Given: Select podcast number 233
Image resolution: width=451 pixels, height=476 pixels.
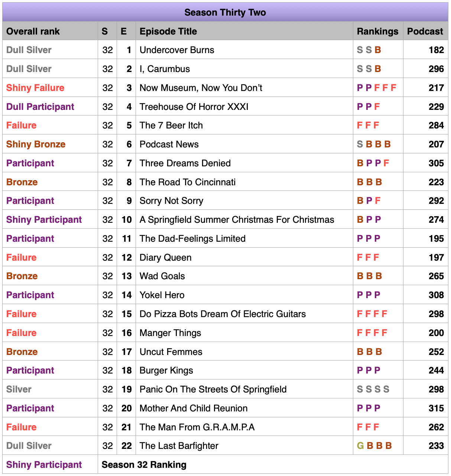Looking at the screenshot, I should (x=436, y=446).
